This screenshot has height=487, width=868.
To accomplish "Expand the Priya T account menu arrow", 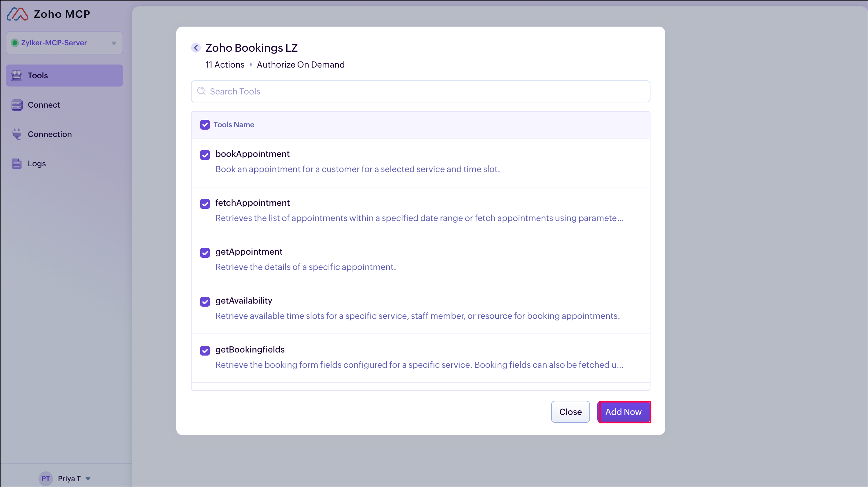I will 88,478.
